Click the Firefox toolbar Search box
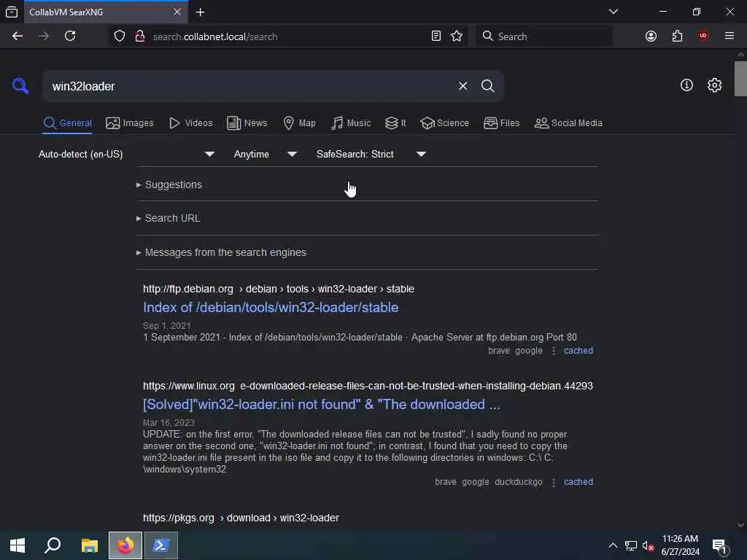Viewport: 747px width, 560px height. click(544, 36)
